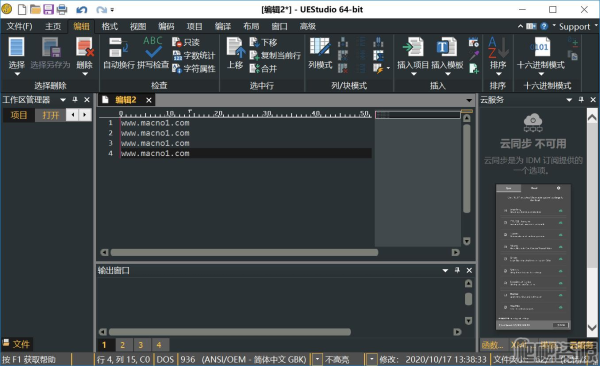The image size is (600, 366).
Task: Open the color picker eyedropper icon
Action: coord(474,56)
